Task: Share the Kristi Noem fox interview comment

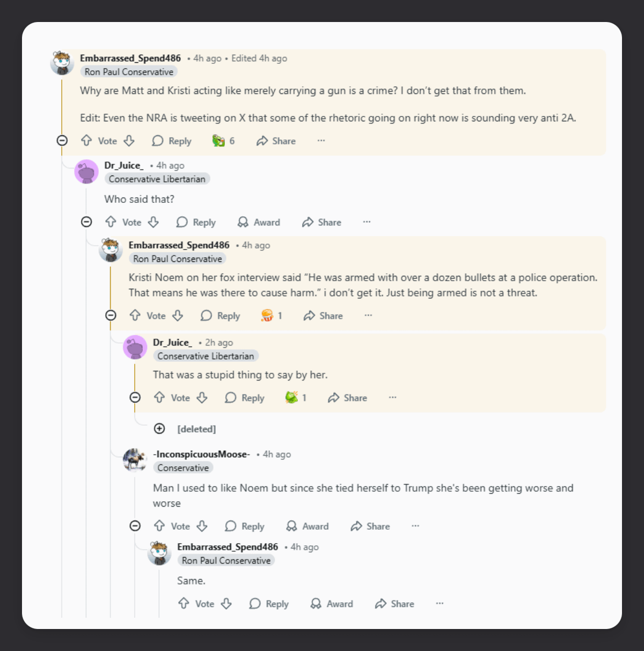Action: coord(323,316)
